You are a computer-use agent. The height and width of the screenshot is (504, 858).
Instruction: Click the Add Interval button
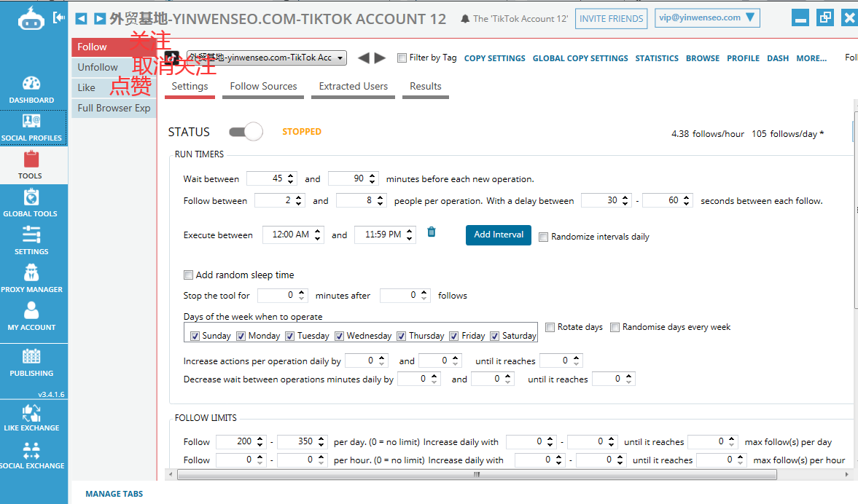pyautogui.click(x=499, y=235)
